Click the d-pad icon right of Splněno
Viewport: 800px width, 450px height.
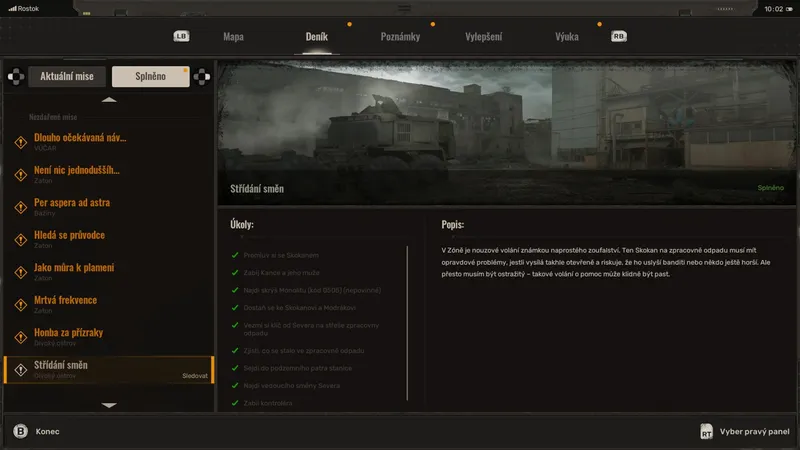pos(201,77)
